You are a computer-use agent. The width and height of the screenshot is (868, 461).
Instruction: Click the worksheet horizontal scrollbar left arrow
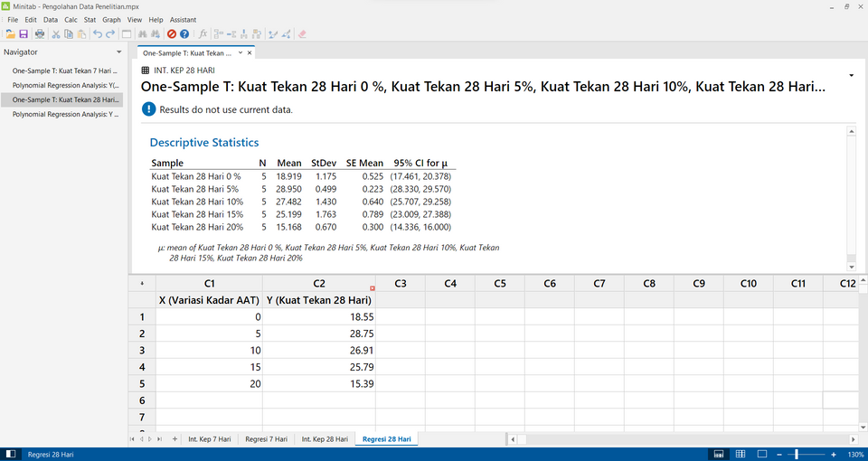click(513, 439)
